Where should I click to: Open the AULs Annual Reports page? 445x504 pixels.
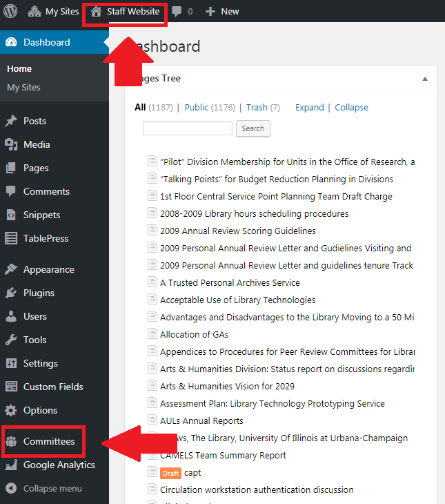click(201, 420)
